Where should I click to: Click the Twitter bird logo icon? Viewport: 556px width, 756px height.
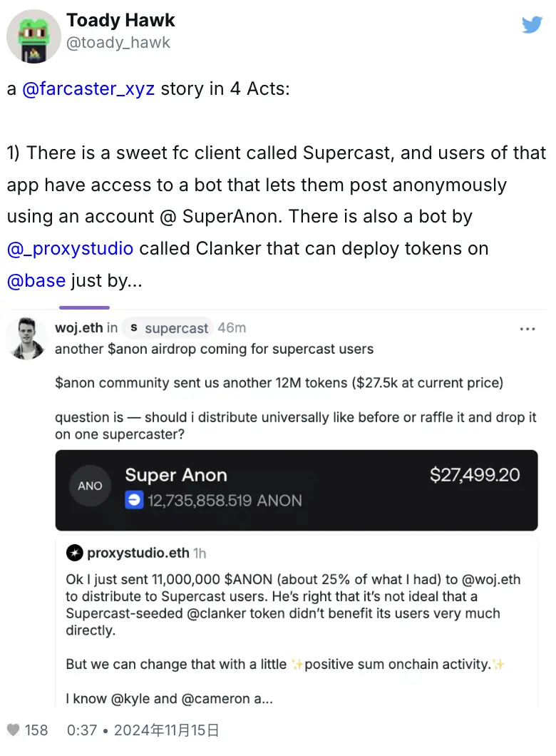click(532, 25)
